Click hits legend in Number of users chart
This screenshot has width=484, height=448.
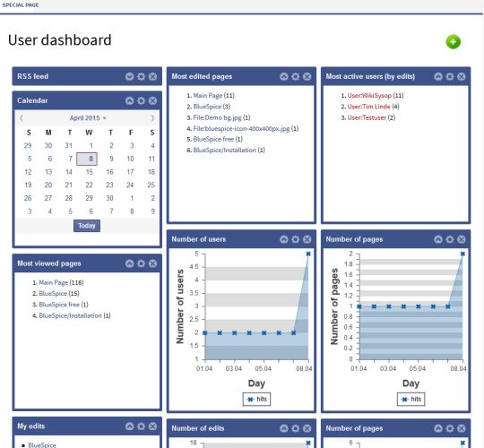[x=256, y=400]
